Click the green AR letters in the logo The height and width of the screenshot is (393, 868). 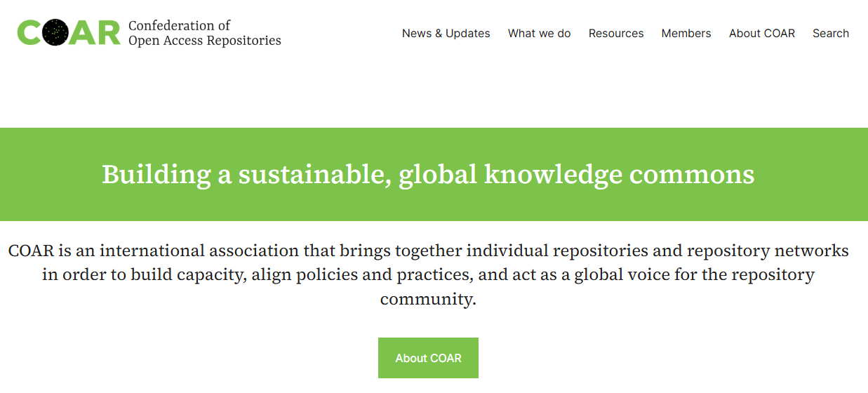point(95,33)
